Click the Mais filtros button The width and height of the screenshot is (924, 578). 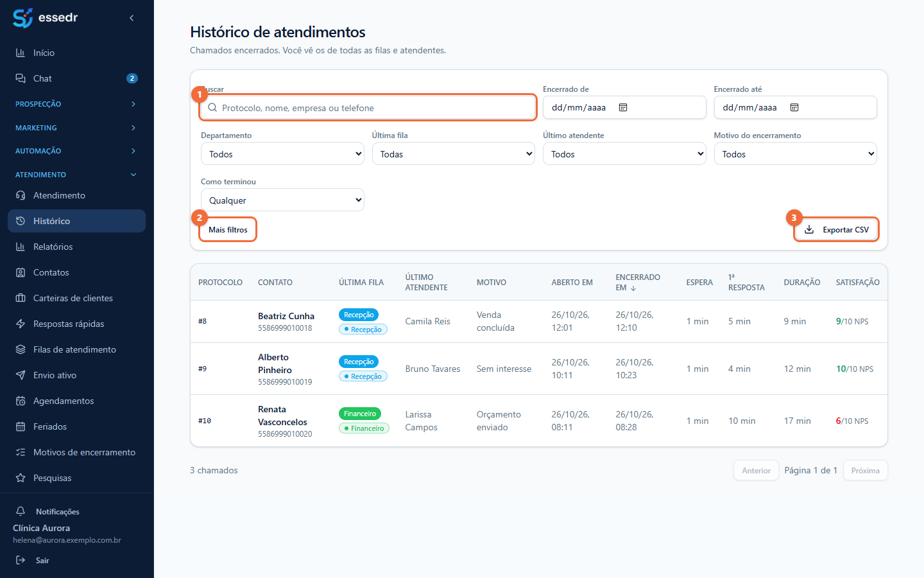point(228,230)
